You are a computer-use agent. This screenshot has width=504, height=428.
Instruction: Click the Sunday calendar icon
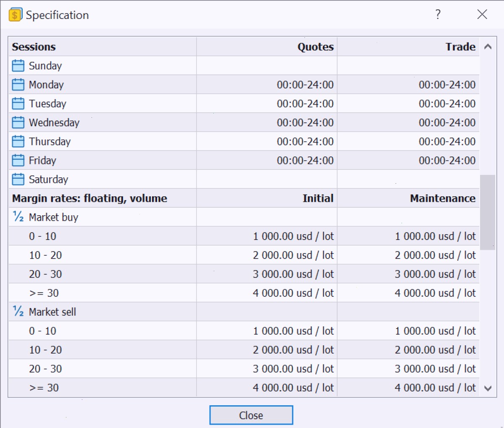pos(18,66)
